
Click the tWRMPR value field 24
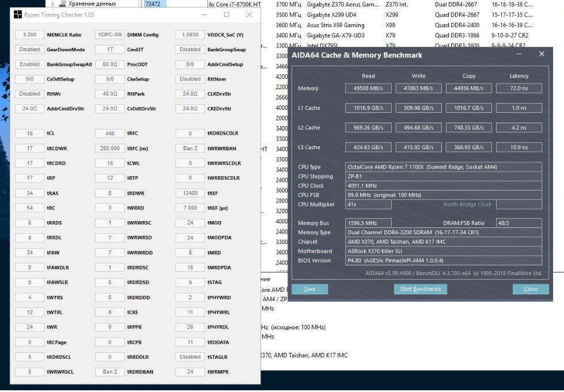190,372
